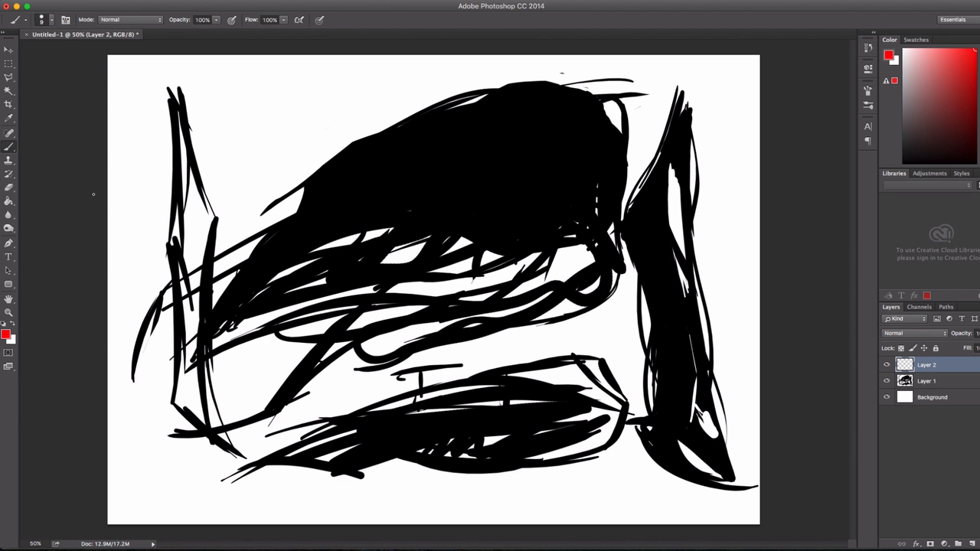
Task: Close the Untitled-1 document tab
Action: coord(27,34)
